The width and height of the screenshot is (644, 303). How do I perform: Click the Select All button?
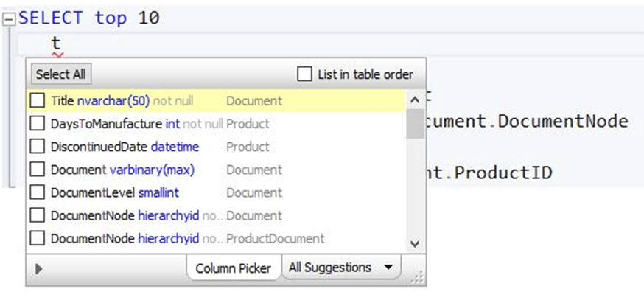[x=61, y=74]
